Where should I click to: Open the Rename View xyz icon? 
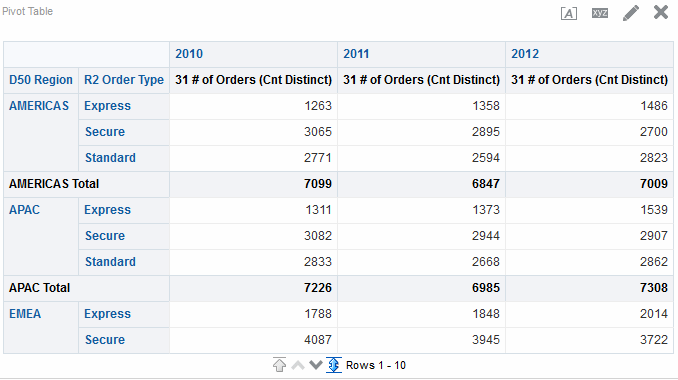tap(600, 13)
